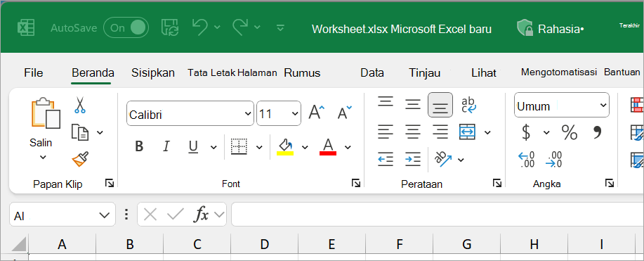Switch to the Beranda tab
644x261 pixels.
pyautogui.click(x=93, y=73)
